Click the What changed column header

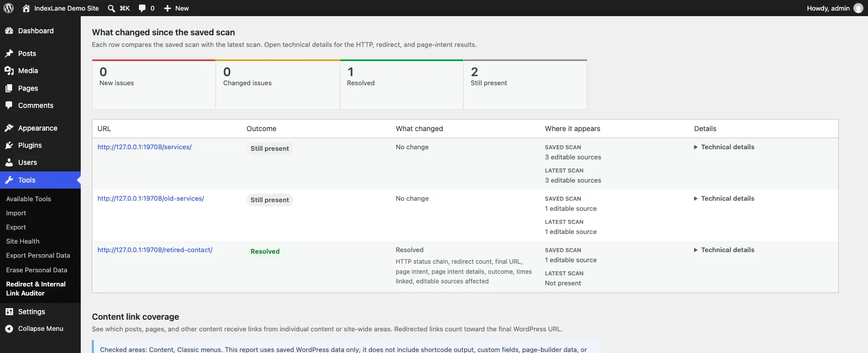[419, 129]
